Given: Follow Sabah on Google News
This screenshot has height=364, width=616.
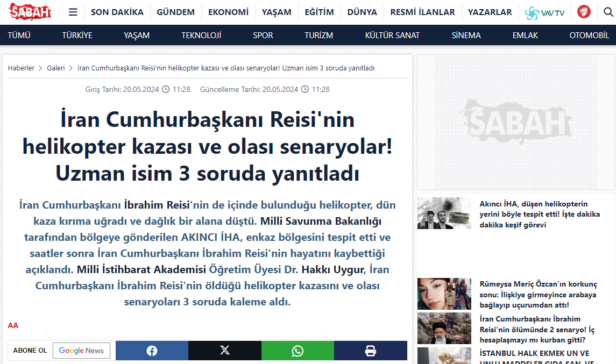Looking at the screenshot, I should [x=81, y=350].
